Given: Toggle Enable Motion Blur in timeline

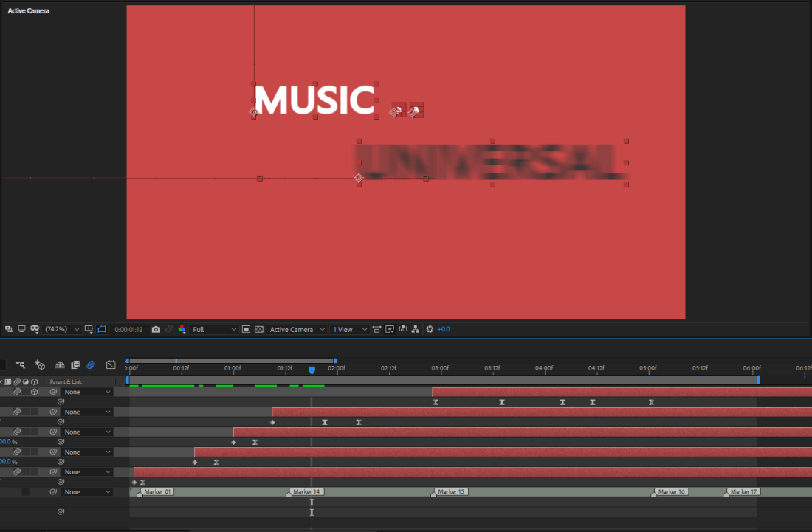Looking at the screenshot, I should tap(91, 365).
